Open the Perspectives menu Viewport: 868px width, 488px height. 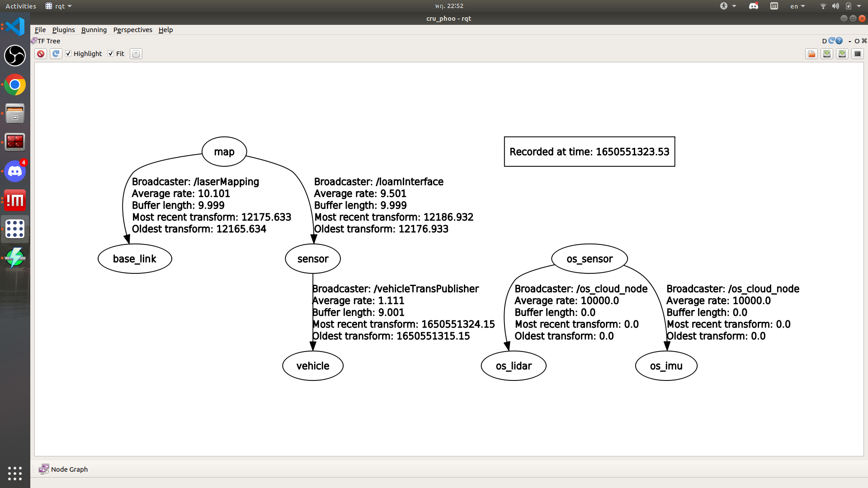tap(132, 30)
